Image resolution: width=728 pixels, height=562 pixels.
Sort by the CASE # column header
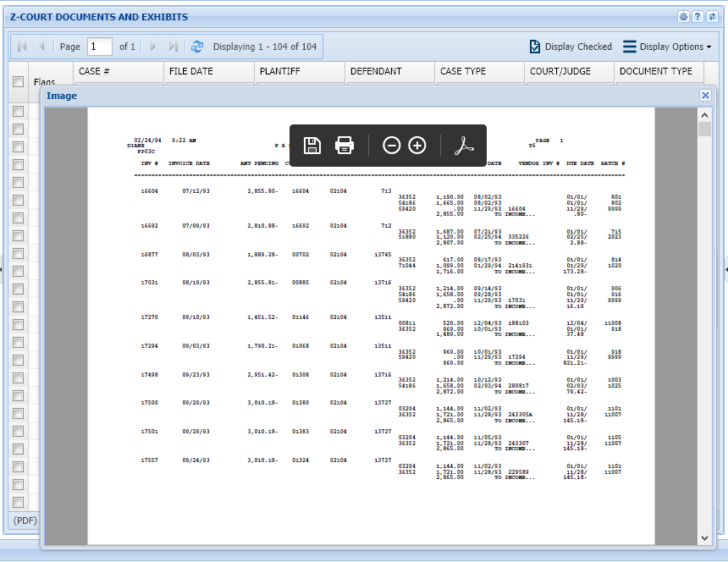tap(94, 71)
